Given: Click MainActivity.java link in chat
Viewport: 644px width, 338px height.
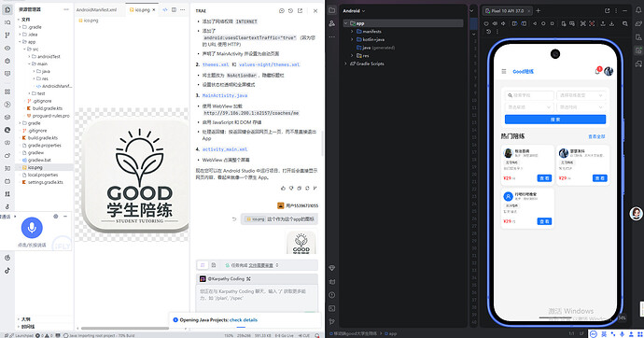Looking at the screenshot, I should [225, 95].
